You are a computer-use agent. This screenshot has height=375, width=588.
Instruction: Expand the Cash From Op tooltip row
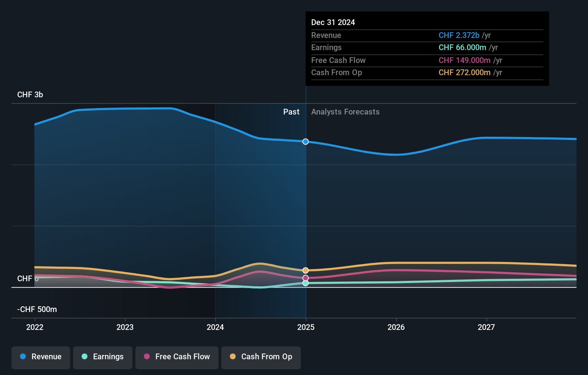[x=337, y=72]
